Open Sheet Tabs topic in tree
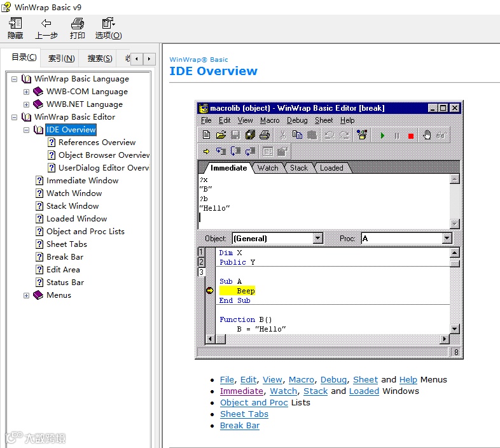 tap(67, 244)
